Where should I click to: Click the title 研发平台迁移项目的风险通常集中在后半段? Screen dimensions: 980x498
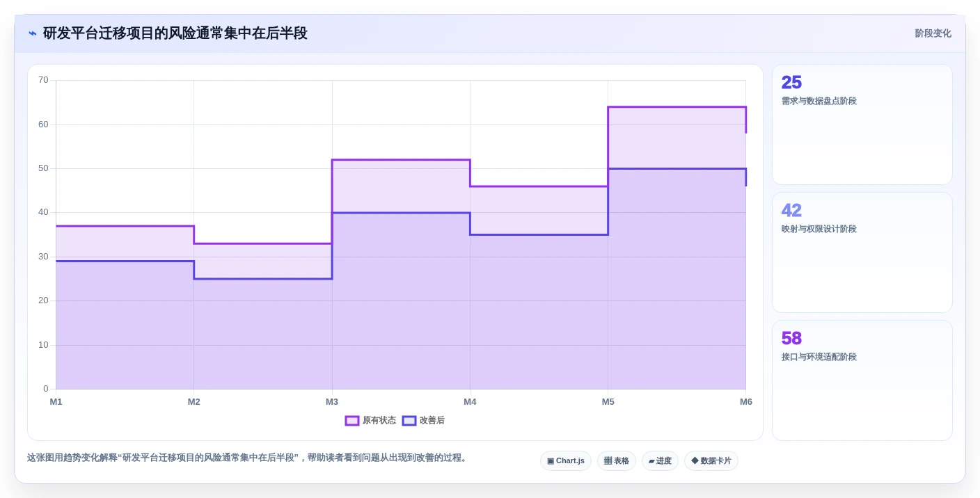(x=175, y=33)
